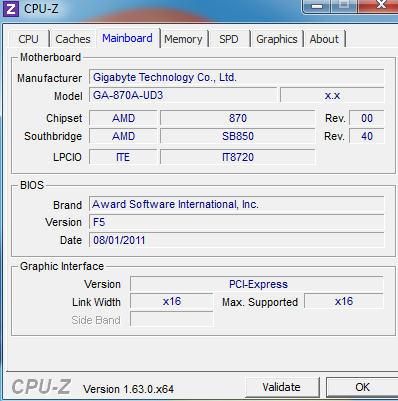398x401 pixels.
Task: Click the BIOS version F5 field
Action: pyautogui.click(x=237, y=222)
